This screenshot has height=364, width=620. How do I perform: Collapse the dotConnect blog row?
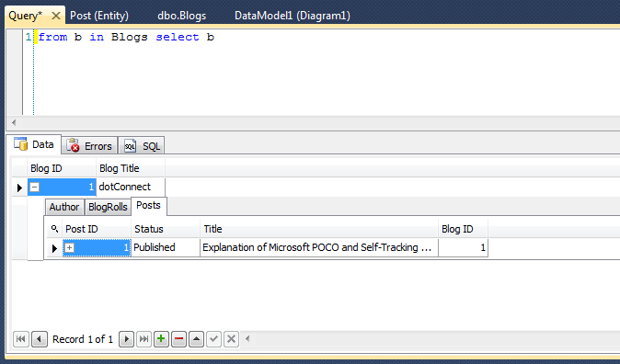click(x=34, y=187)
